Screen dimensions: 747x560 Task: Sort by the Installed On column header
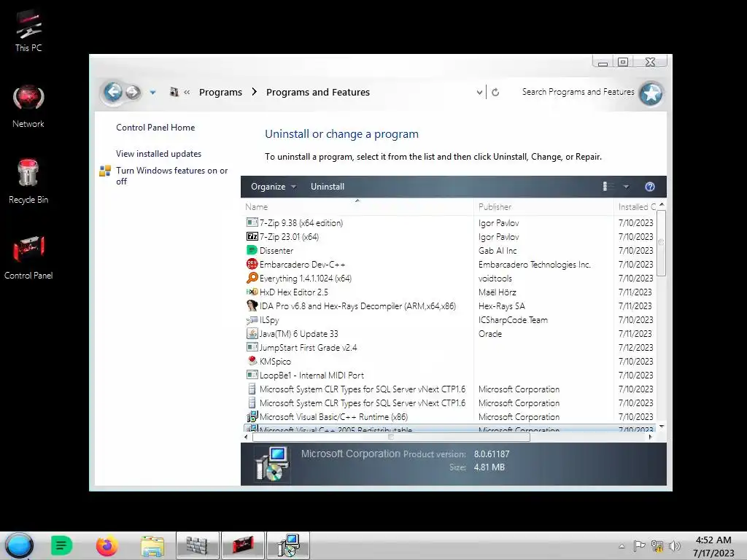[x=635, y=206]
